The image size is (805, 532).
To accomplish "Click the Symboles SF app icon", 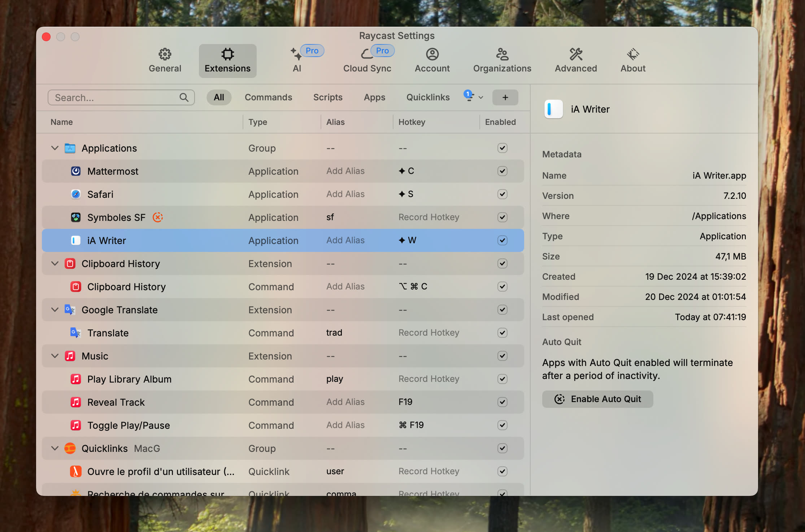I will click(75, 217).
